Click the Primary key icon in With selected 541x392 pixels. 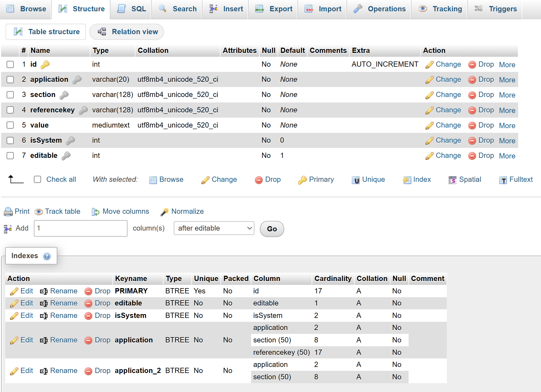302,180
